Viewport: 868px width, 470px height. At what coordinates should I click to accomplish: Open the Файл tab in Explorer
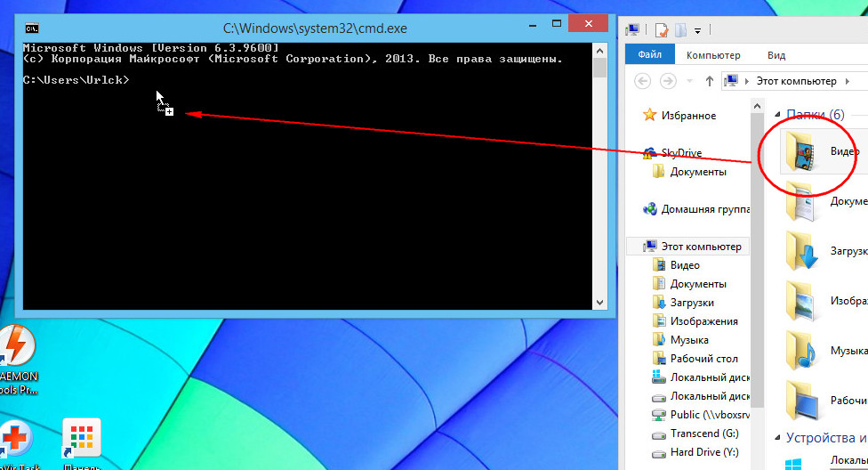[x=650, y=54]
